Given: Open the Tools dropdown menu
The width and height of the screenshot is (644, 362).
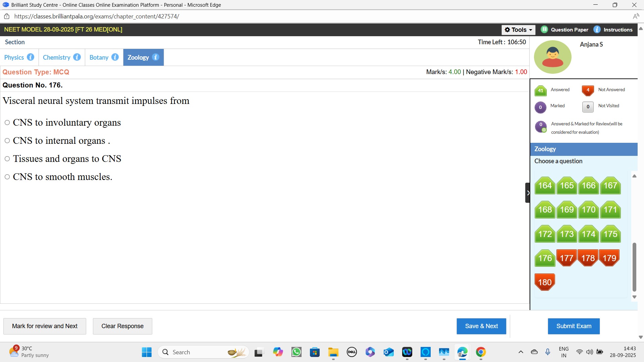Looking at the screenshot, I should tap(518, 30).
